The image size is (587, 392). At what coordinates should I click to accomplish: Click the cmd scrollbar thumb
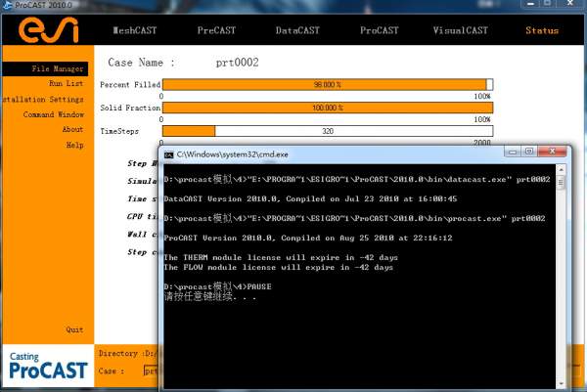561,183
